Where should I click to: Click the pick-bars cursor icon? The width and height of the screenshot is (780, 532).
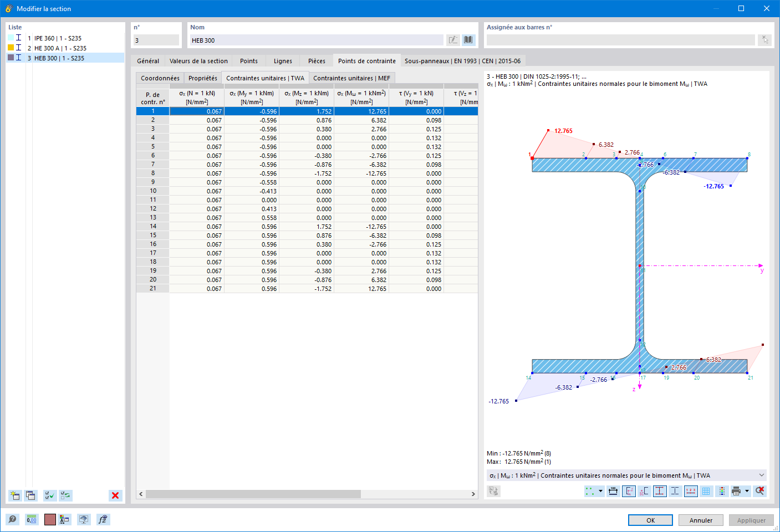tap(764, 40)
